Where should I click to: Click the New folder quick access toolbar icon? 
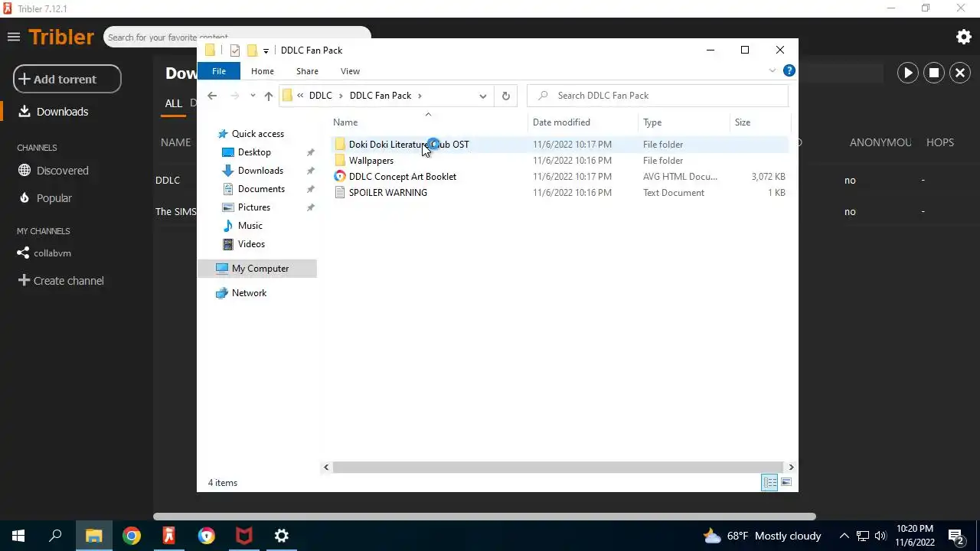[251, 51]
